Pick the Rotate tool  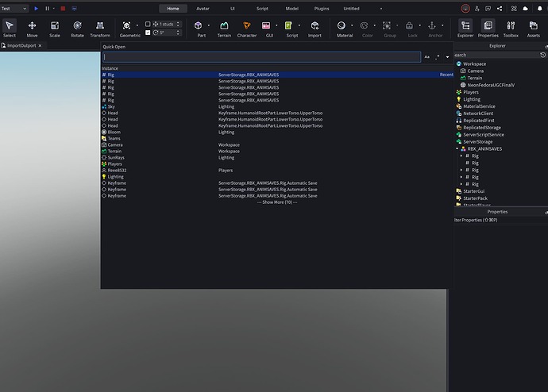[x=77, y=29]
